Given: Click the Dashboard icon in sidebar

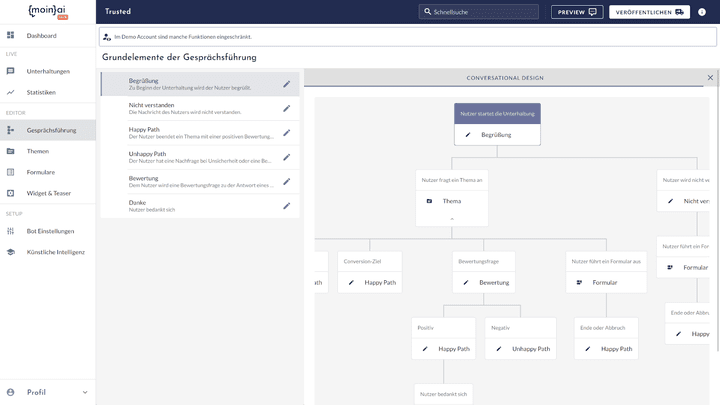Looking at the screenshot, I should [10, 36].
